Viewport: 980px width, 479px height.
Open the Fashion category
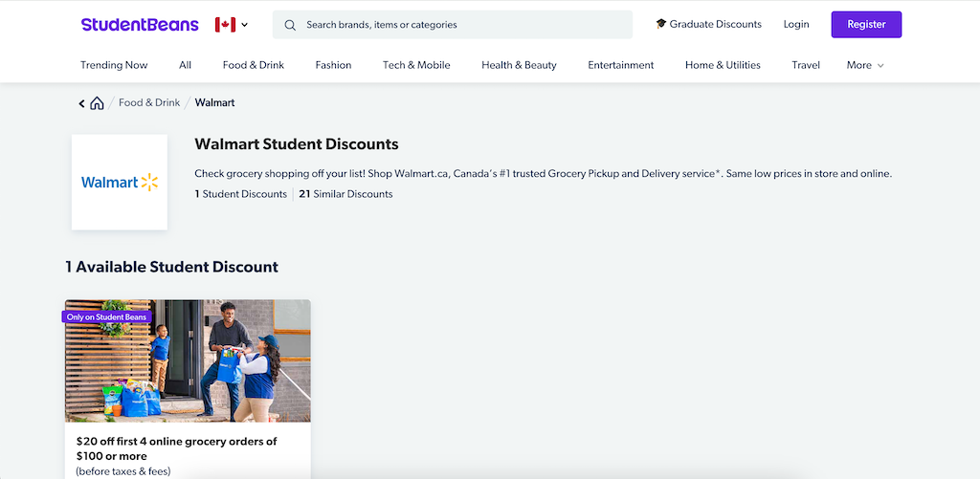(x=333, y=65)
